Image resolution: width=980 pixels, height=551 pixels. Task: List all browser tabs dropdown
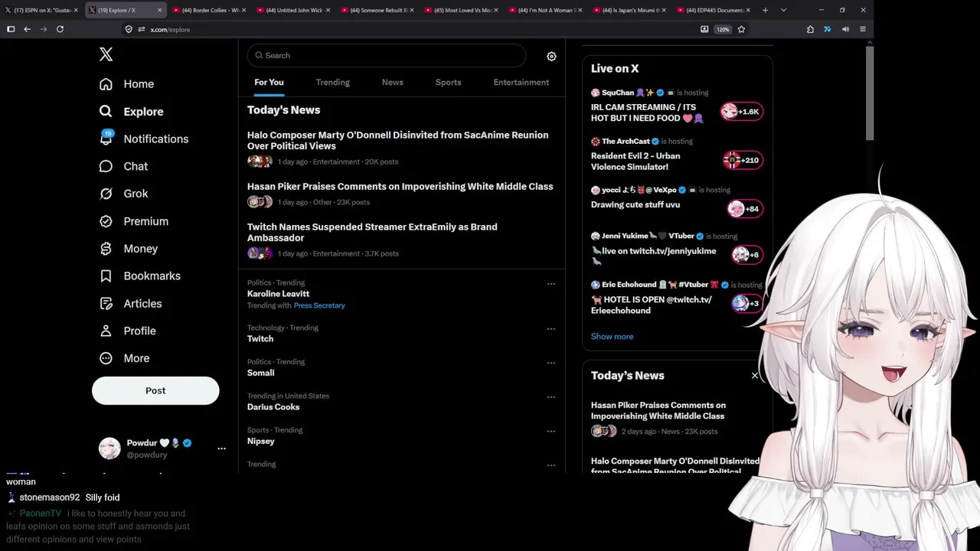[x=783, y=10]
